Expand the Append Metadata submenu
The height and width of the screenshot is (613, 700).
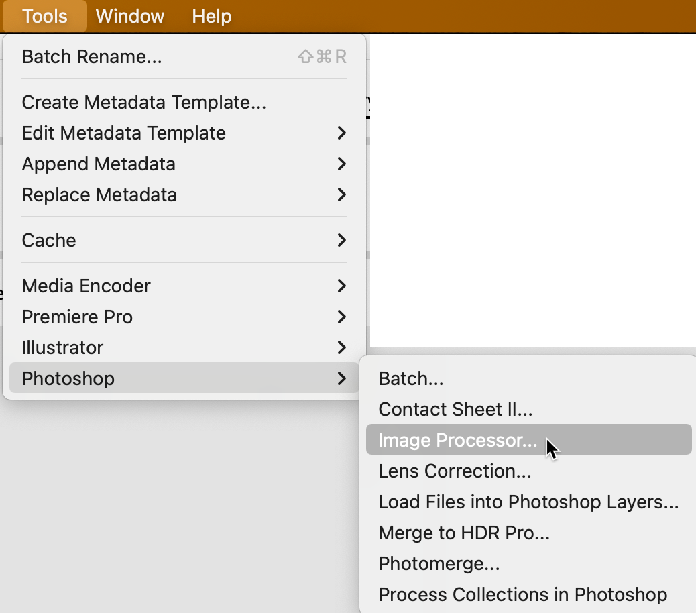(x=99, y=164)
